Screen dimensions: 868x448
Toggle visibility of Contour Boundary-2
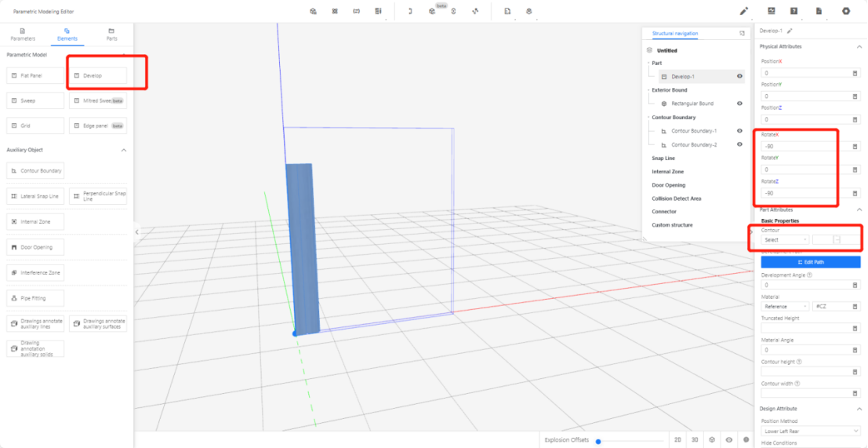click(739, 145)
